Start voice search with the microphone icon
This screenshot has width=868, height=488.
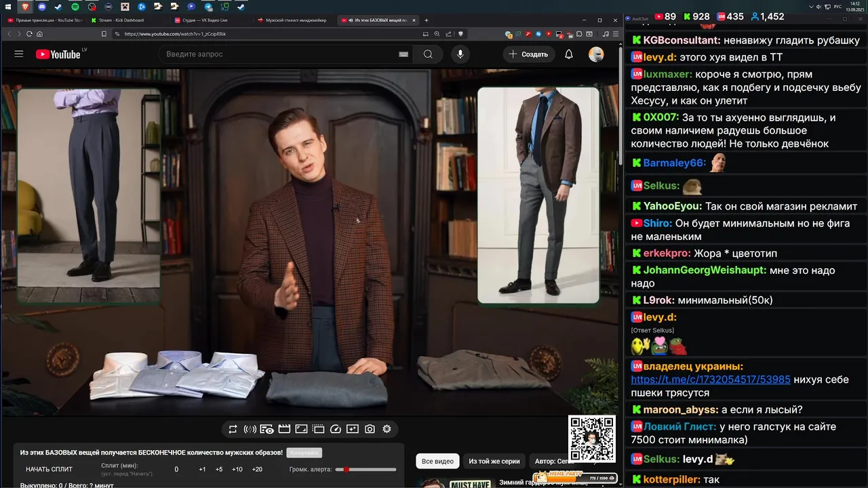click(460, 54)
